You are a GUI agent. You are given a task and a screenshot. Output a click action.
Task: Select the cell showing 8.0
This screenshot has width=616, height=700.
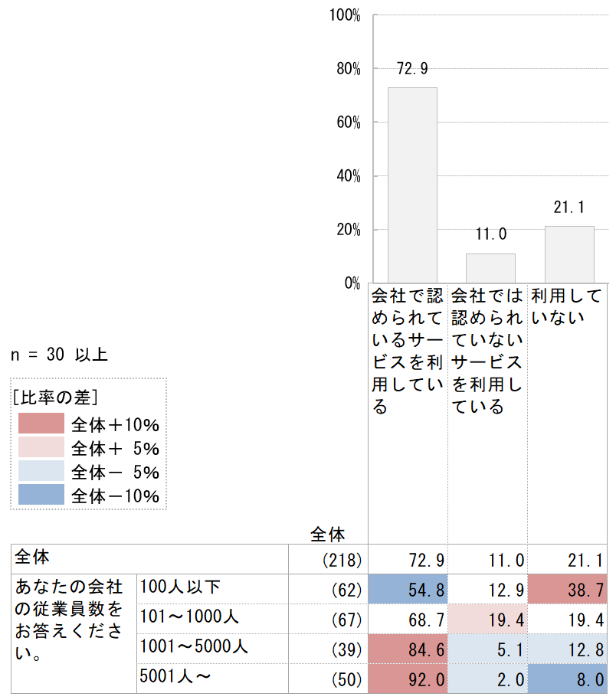(x=567, y=679)
